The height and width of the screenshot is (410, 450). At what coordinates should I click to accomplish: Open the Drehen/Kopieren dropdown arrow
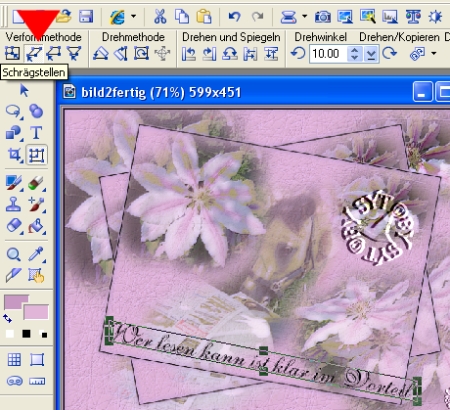434,53
